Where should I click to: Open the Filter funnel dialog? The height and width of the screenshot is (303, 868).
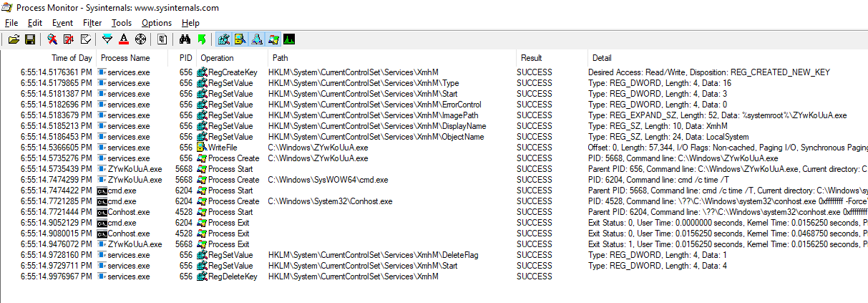(107, 39)
